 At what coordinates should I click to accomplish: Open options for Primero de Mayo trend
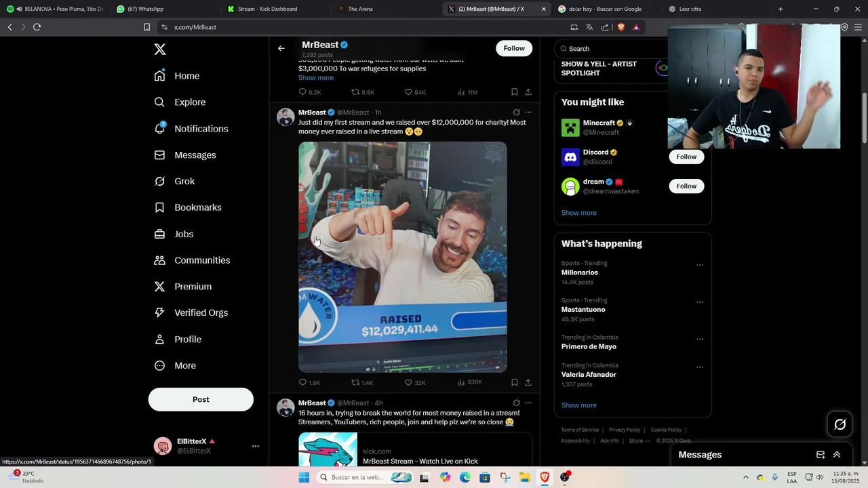700,339
